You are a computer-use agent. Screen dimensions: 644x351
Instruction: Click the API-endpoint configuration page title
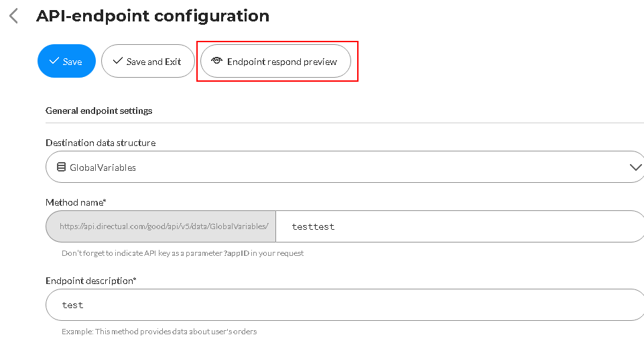click(x=153, y=16)
